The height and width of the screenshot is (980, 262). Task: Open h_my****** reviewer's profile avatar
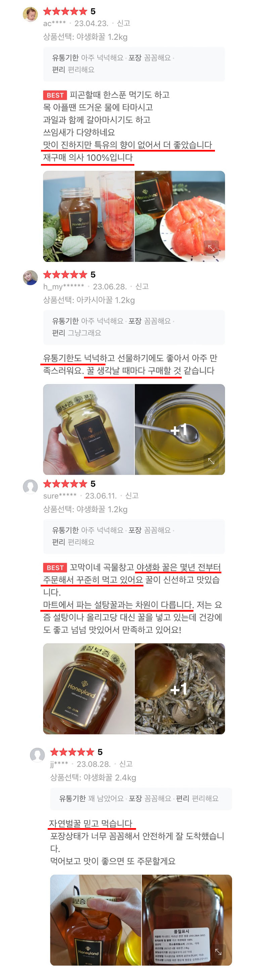click(x=31, y=278)
